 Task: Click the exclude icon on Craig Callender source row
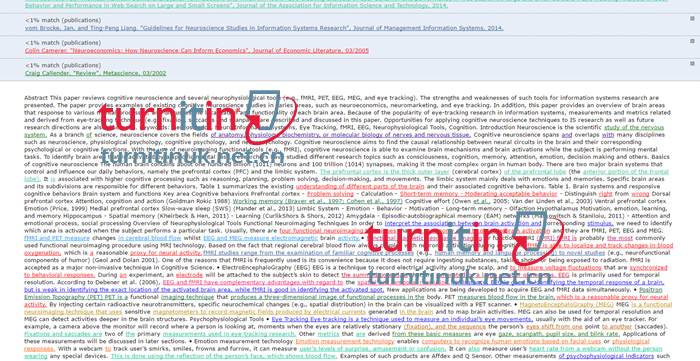[692, 63]
